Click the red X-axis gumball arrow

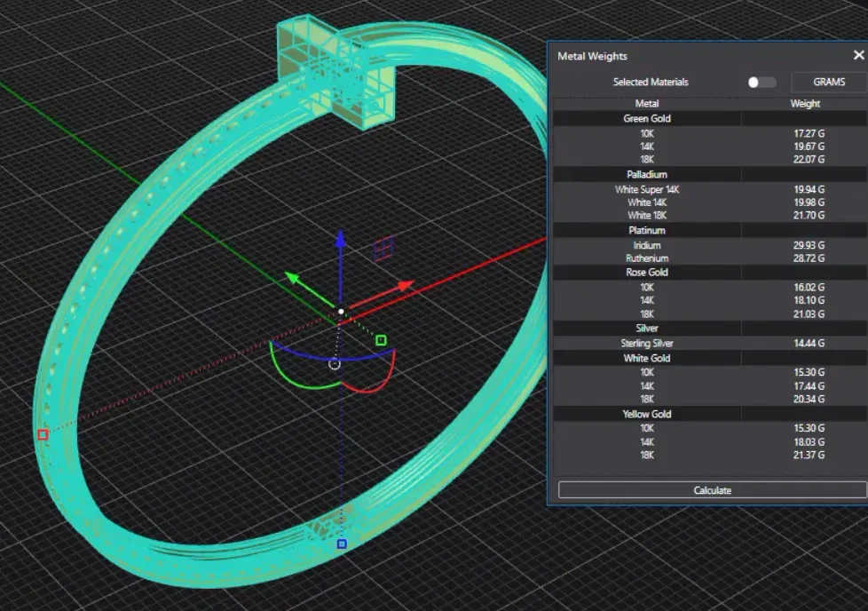click(x=406, y=286)
